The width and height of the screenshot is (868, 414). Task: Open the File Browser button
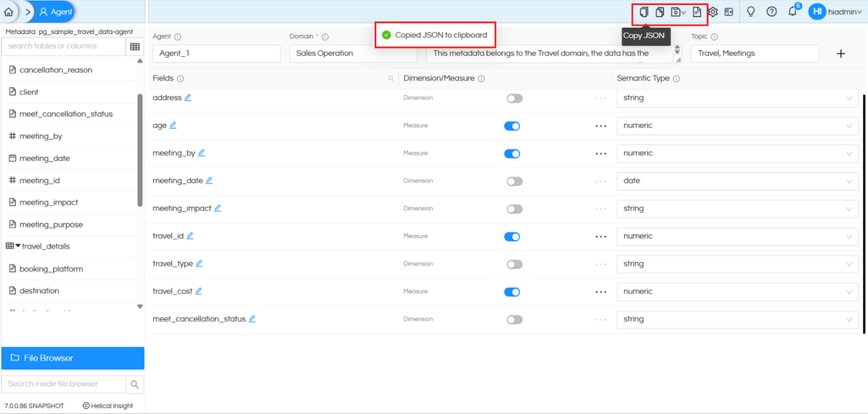[72, 358]
